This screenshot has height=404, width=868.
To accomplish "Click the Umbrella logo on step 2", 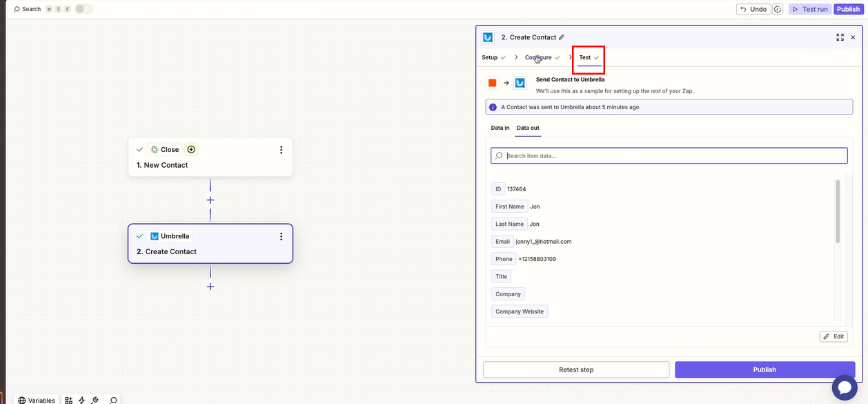I will click(155, 236).
